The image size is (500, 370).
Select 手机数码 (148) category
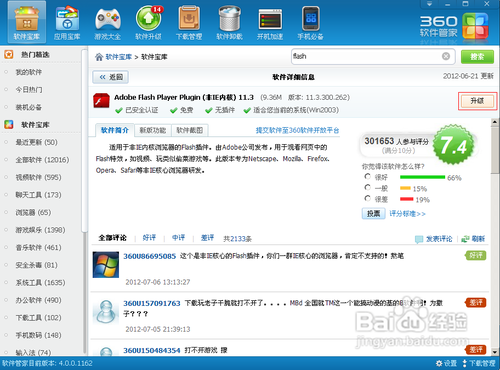tap(38, 335)
